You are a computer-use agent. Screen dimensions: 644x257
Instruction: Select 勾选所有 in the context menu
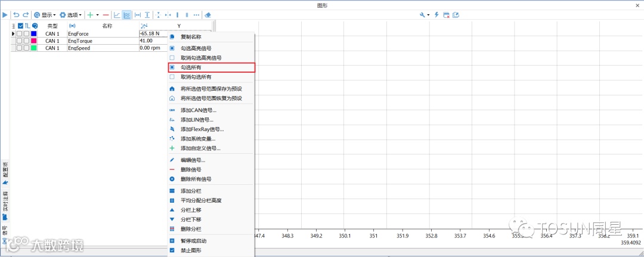tap(211, 67)
